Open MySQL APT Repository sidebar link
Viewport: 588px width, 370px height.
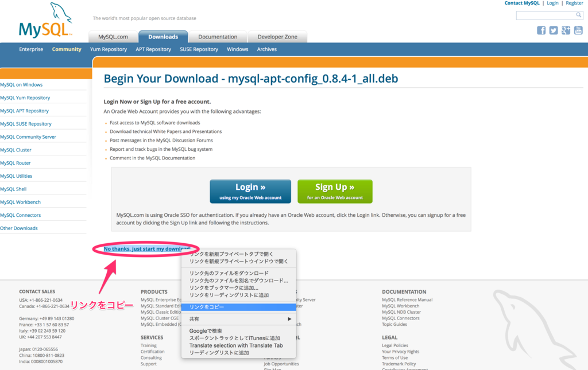(x=24, y=111)
